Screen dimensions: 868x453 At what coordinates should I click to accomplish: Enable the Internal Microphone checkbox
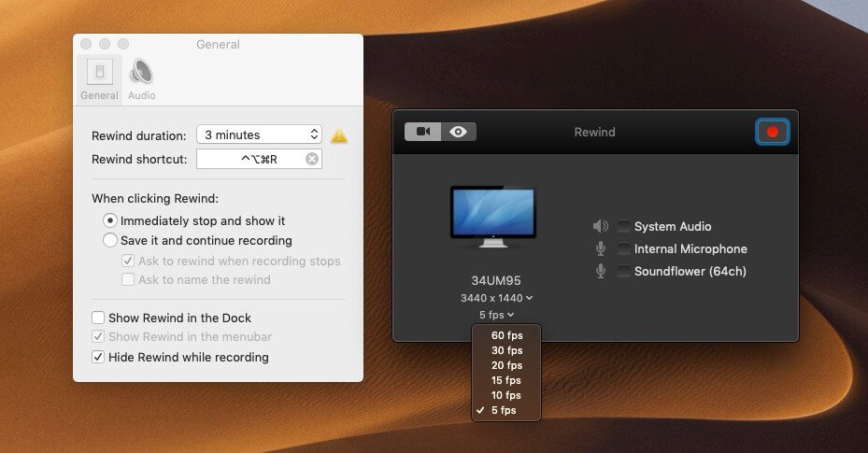(x=623, y=249)
